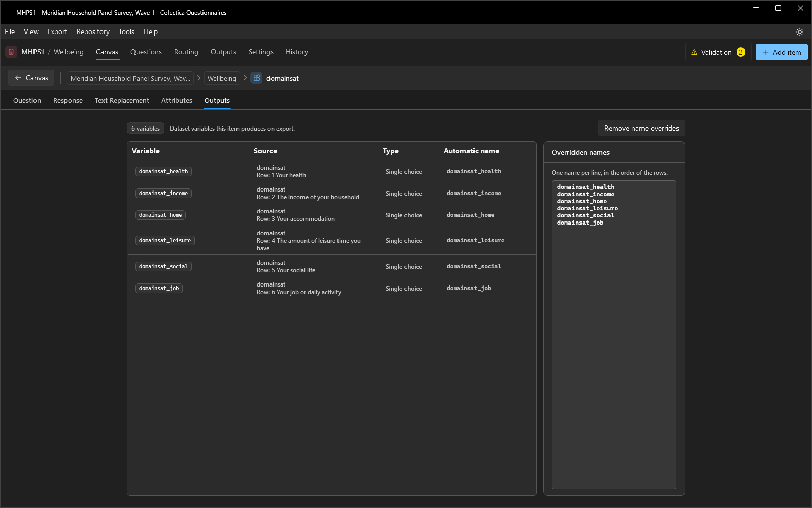Click the Wellbeing breadcrumb chip

point(222,78)
